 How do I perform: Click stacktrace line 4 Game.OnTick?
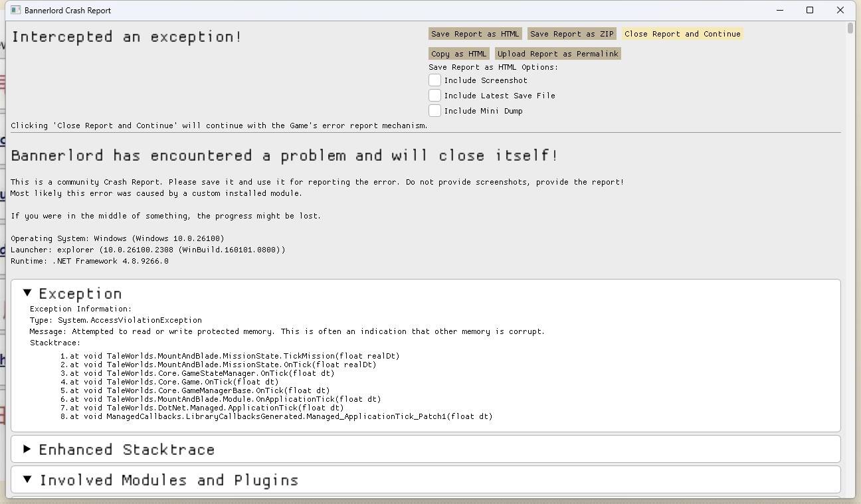pos(169,382)
